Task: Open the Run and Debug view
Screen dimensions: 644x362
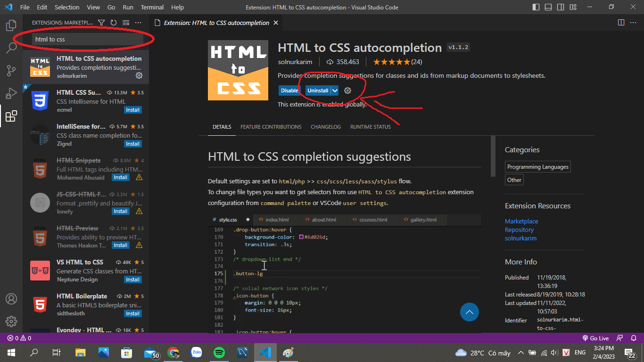Action: click(x=11, y=93)
